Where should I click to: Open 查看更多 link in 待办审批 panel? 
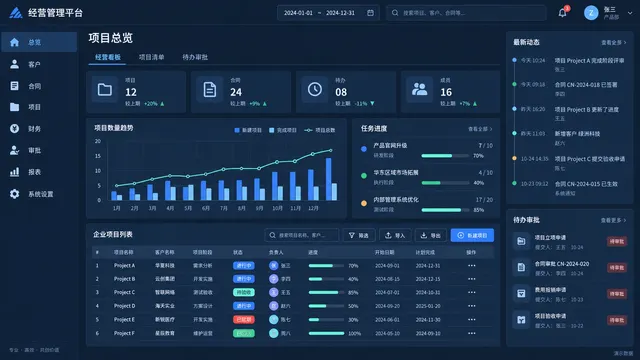[x=613, y=220]
